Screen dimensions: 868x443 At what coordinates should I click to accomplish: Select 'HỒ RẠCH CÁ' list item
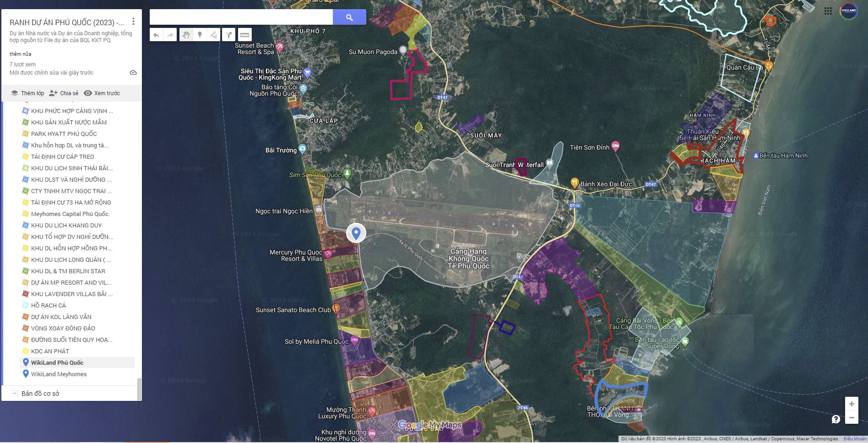tap(49, 305)
